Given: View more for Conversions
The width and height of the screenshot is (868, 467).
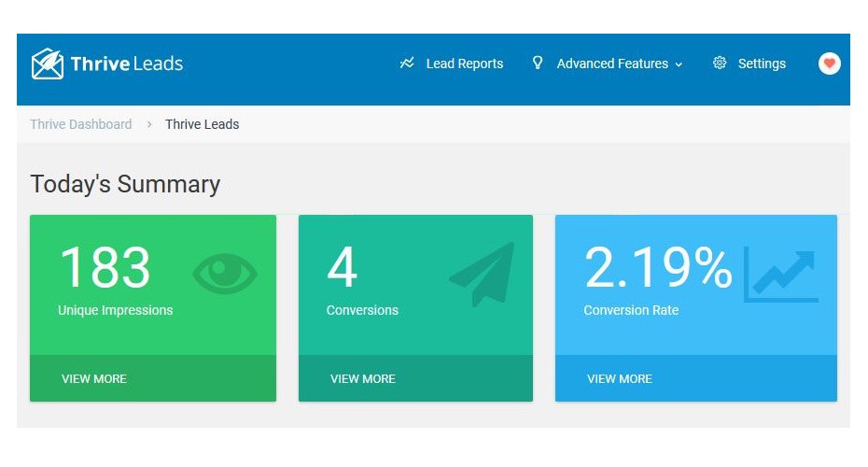Looking at the screenshot, I should click(362, 379).
